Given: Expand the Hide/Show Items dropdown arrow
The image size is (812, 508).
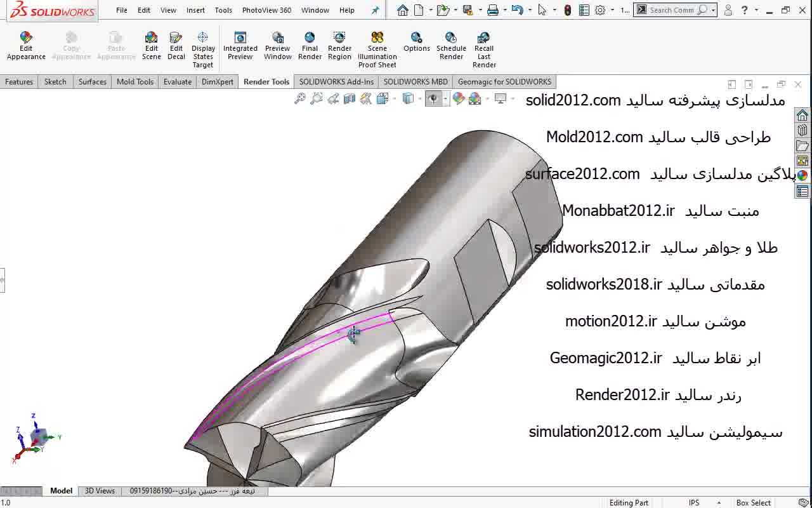Looking at the screenshot, I should click(445, 98).
